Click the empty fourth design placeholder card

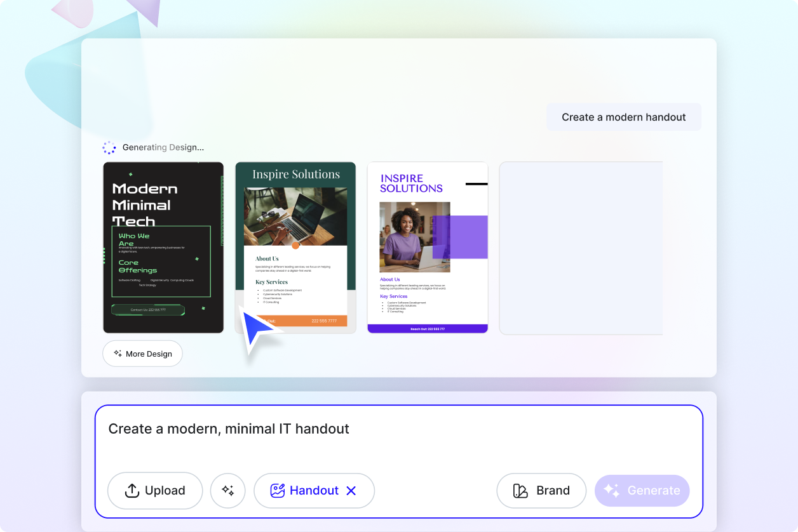[581, 248]
